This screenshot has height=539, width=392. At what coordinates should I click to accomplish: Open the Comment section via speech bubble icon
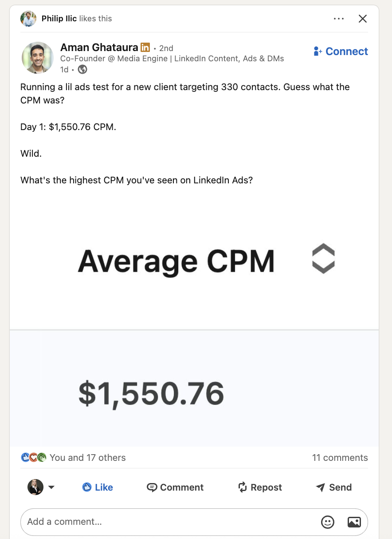pyautogui.click(x=153, y=487)
